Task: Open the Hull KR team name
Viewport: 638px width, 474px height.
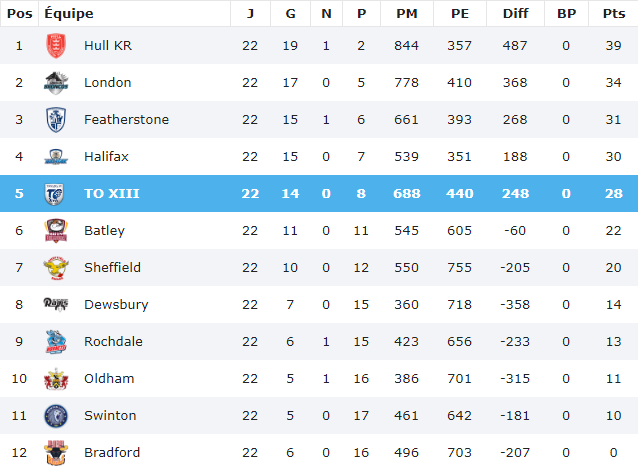Action: (x=110, y=46)
